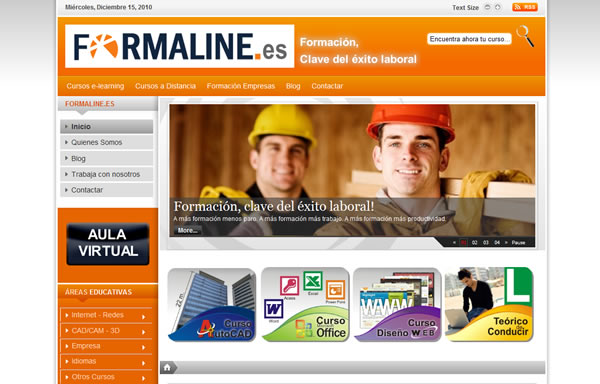Go to Blog in top navigation

293,86
